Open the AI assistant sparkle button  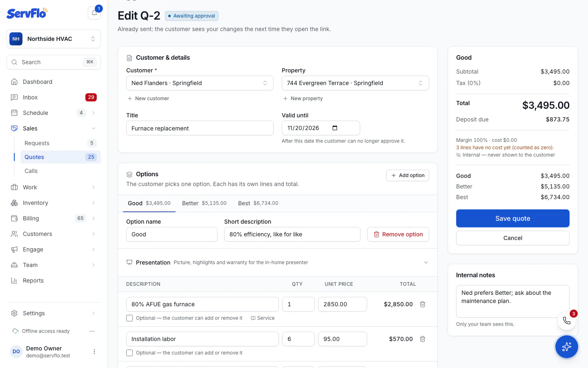pyautogui.click(x=566, y=347)
